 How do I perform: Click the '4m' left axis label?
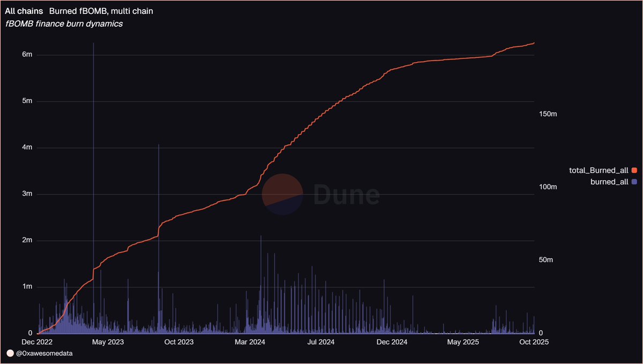point(27,147)
